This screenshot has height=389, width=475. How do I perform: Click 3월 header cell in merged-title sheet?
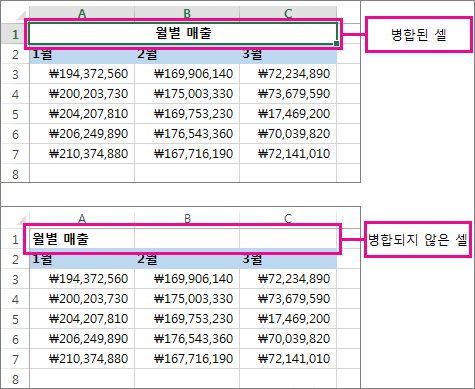pos(288,54)
